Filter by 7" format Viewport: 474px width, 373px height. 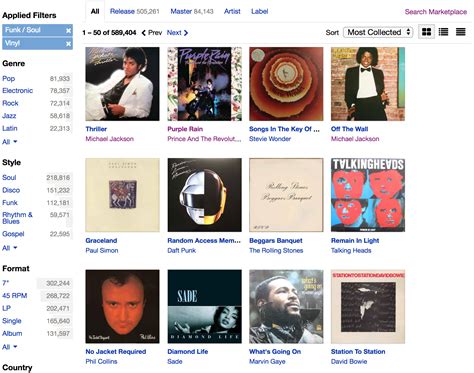5,283
